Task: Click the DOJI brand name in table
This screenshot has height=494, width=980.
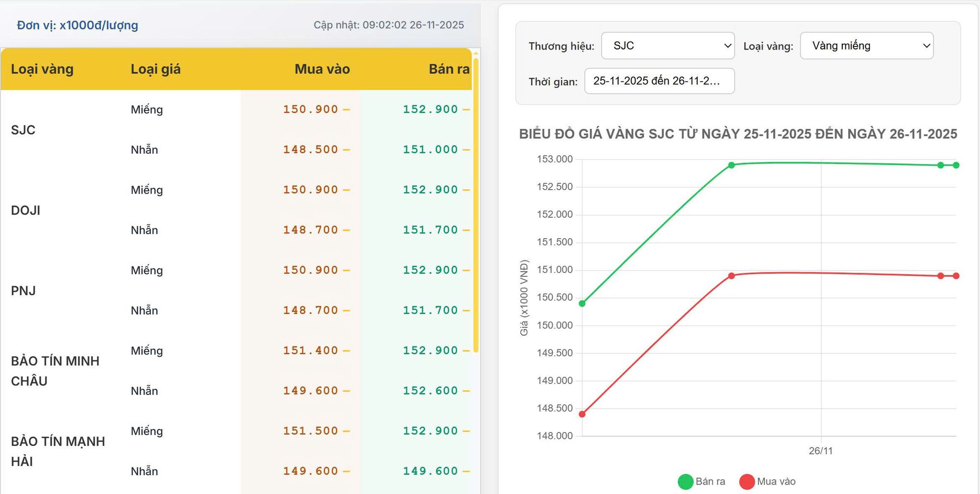Action: [x=25, y=210]
